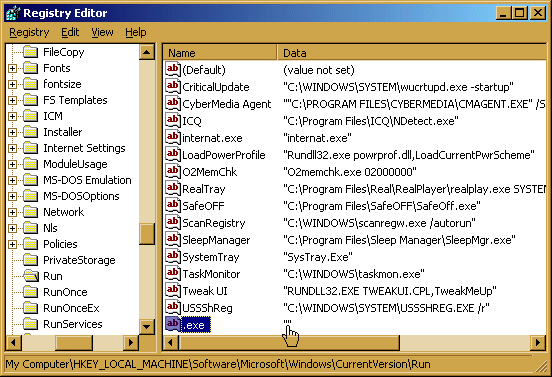552x377 pixels.
Task: Click the value pane scroll right arrow
Action: coord(538,342)
